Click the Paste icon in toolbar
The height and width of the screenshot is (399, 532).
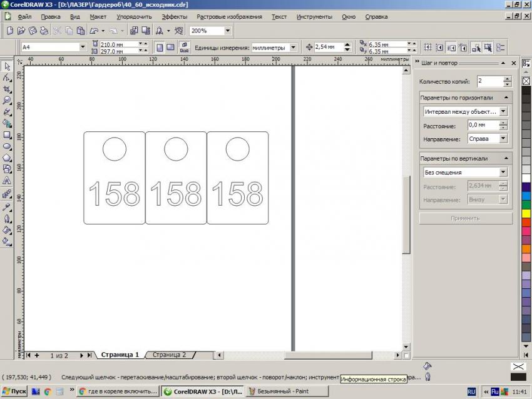tap(80, 30)
